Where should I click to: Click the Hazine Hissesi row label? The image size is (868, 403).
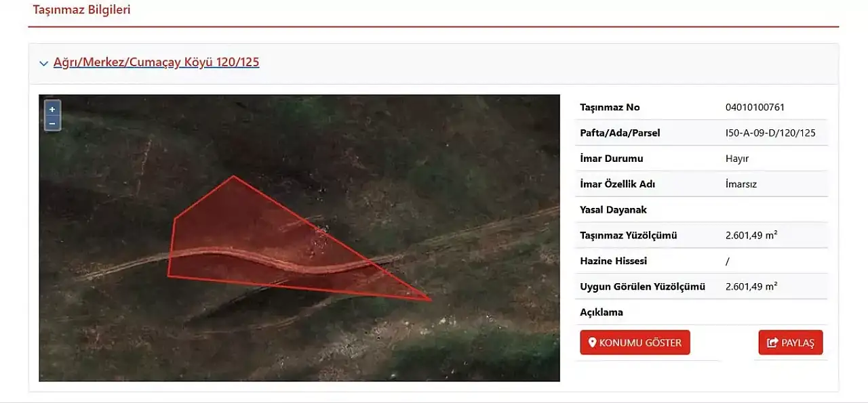tap(613, 261)
